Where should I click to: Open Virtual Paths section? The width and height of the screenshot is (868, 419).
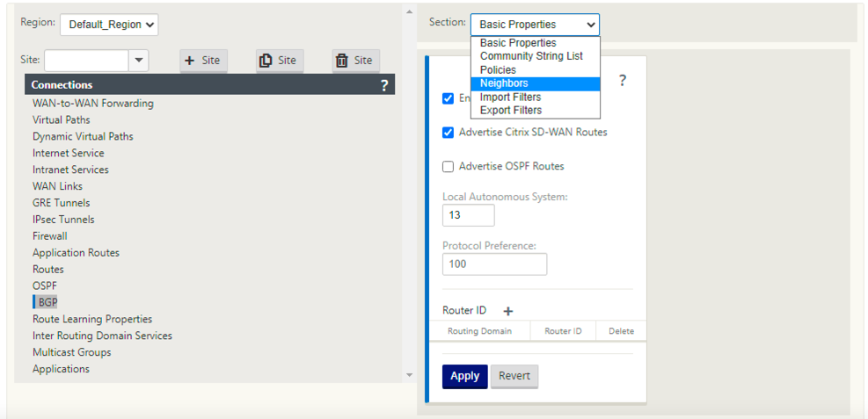(x=62, y=120)
